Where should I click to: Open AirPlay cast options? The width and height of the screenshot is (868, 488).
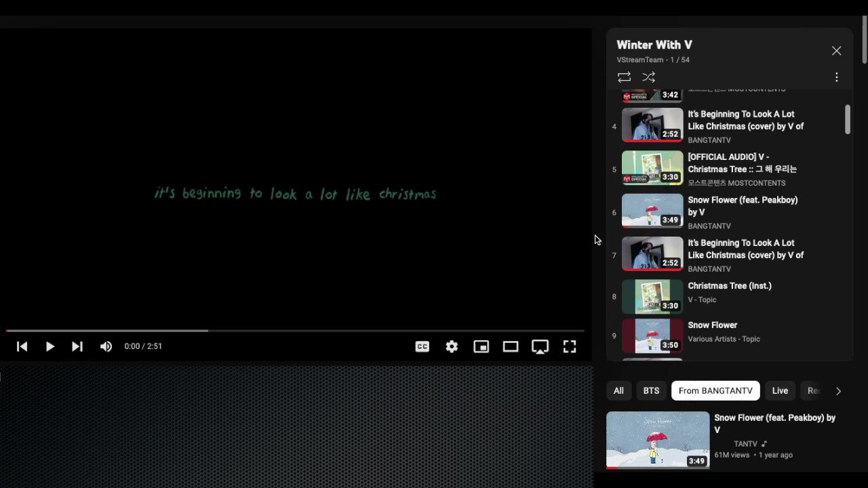(540, 346)
